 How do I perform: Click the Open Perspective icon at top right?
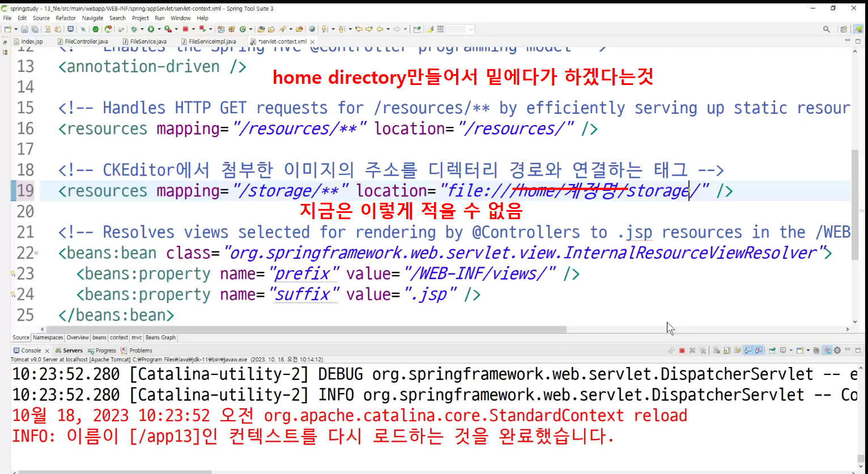pos(844,29)
